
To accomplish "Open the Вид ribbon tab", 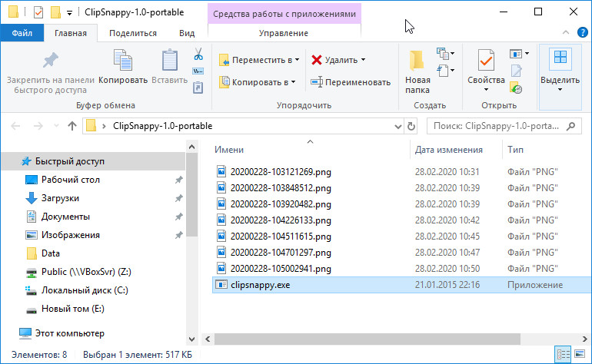I will 187,33.
